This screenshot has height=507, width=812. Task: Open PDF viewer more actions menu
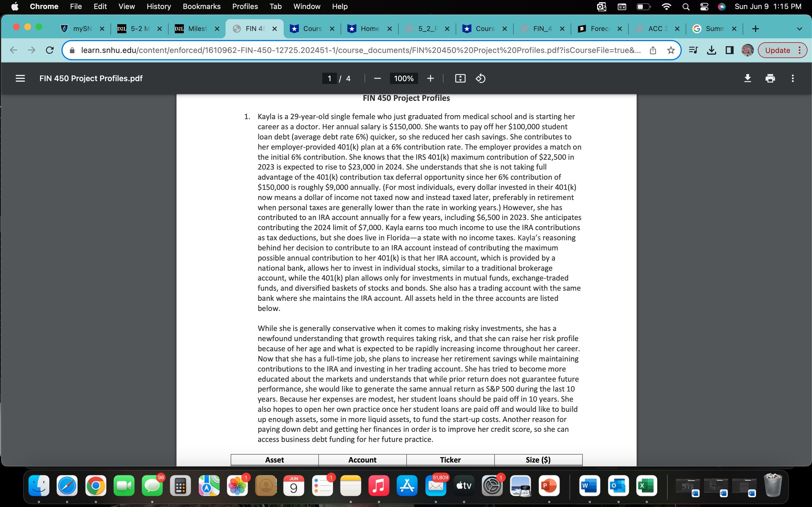click(793, 79)
